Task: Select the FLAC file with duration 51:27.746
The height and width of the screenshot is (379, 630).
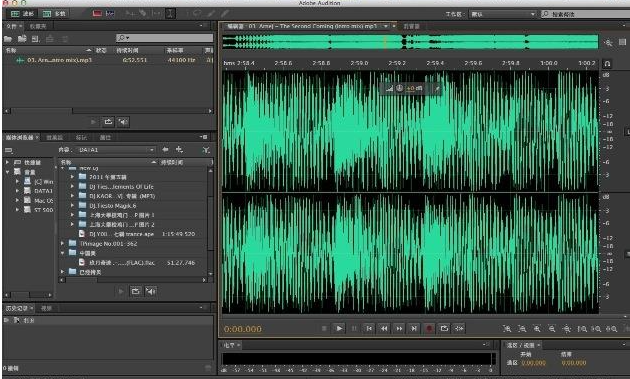Action: click(x=134, y=262)
